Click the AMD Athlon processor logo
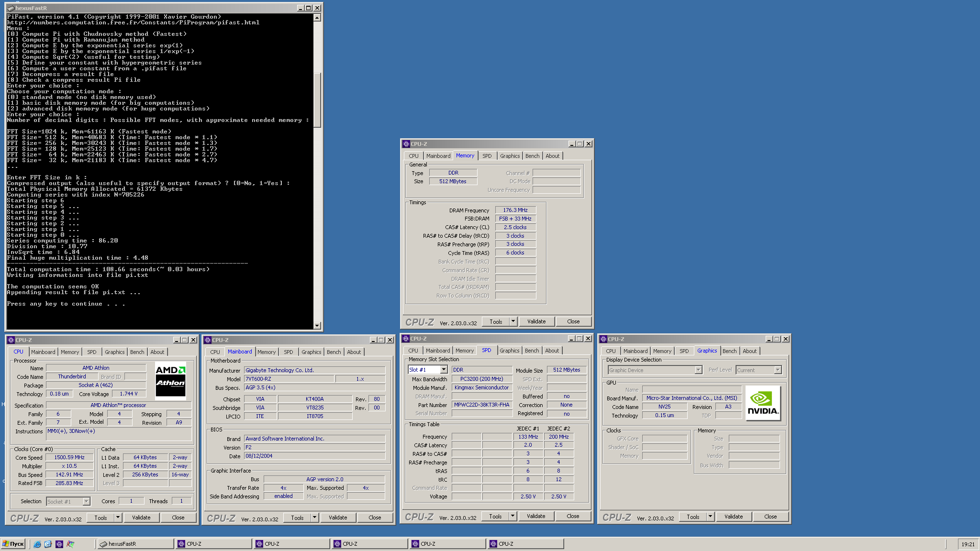 [170, 381]
